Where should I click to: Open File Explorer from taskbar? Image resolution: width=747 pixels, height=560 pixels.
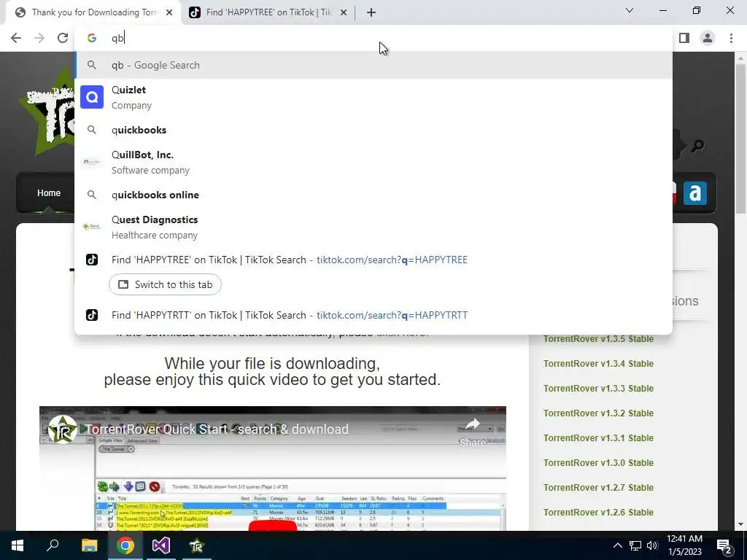click(x=89, y=545)
